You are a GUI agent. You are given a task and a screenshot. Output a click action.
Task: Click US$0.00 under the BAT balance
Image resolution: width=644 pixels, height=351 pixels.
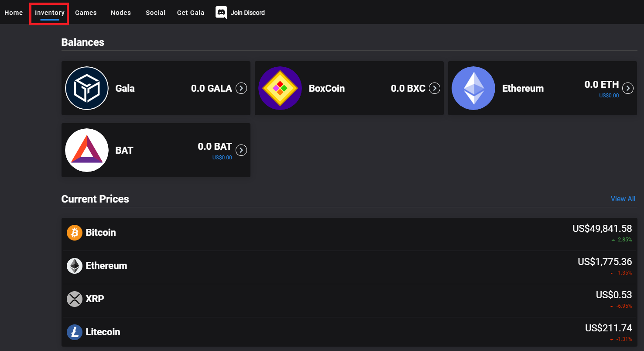click(222, 158)
